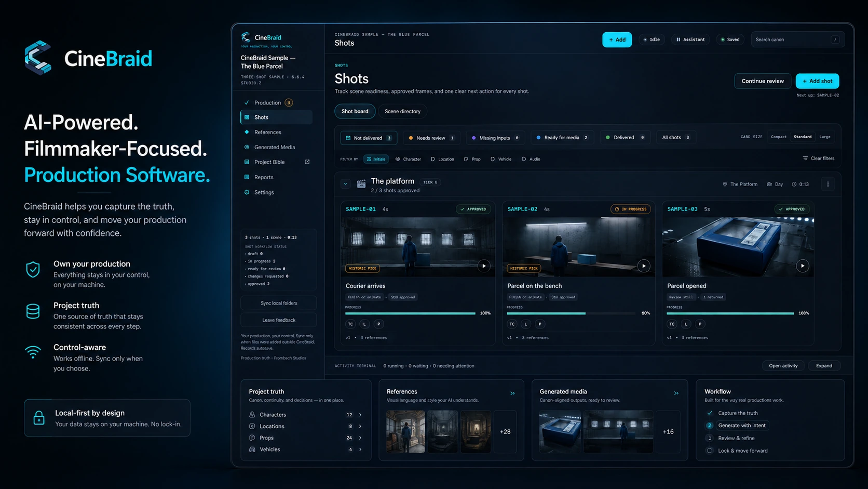868x489 pixels.
Task: Click the P chip on Courier arrives card
Action: (378, 324)
